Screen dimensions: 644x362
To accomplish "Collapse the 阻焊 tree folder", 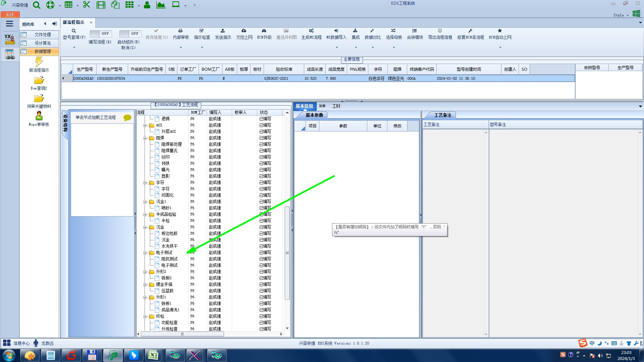I will (x=145, y=138).
